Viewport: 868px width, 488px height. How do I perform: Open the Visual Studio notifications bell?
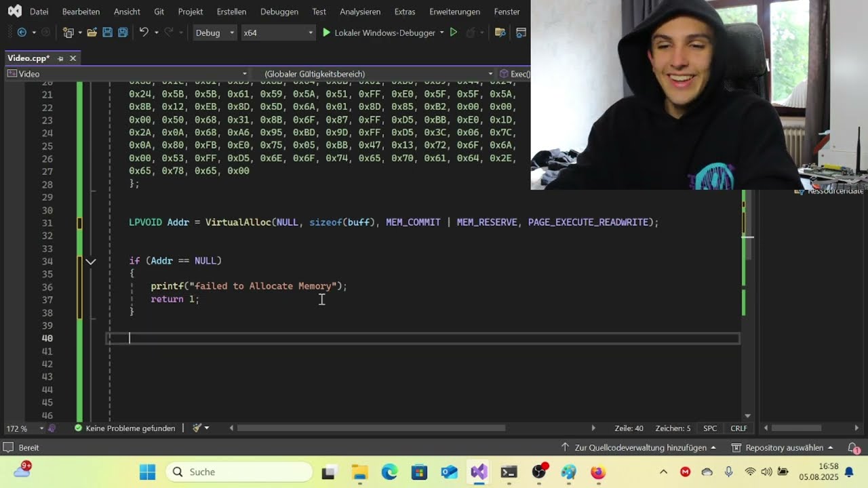coord(852,448)
